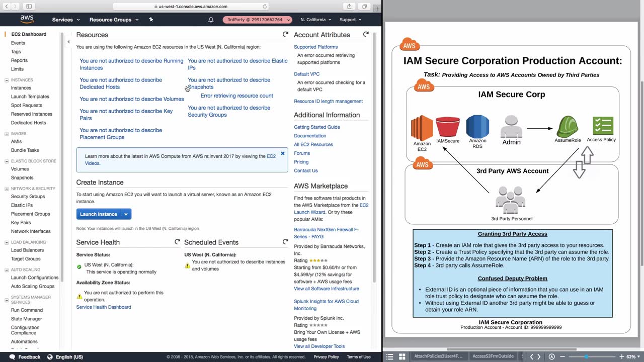Open the Support menu
Viewport: 644px width, 362px height.
[x=350, y=20]
